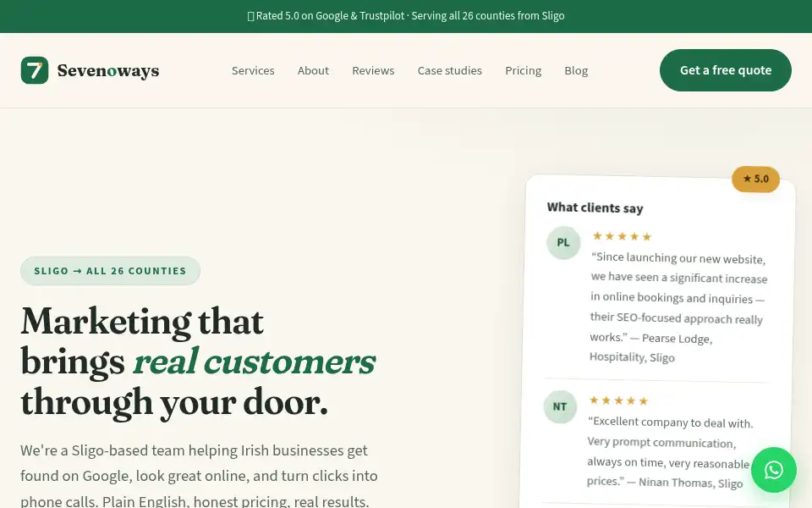
Task: Open the Reviews nav link
Action: pyautogui.click(x=373, y=70)
